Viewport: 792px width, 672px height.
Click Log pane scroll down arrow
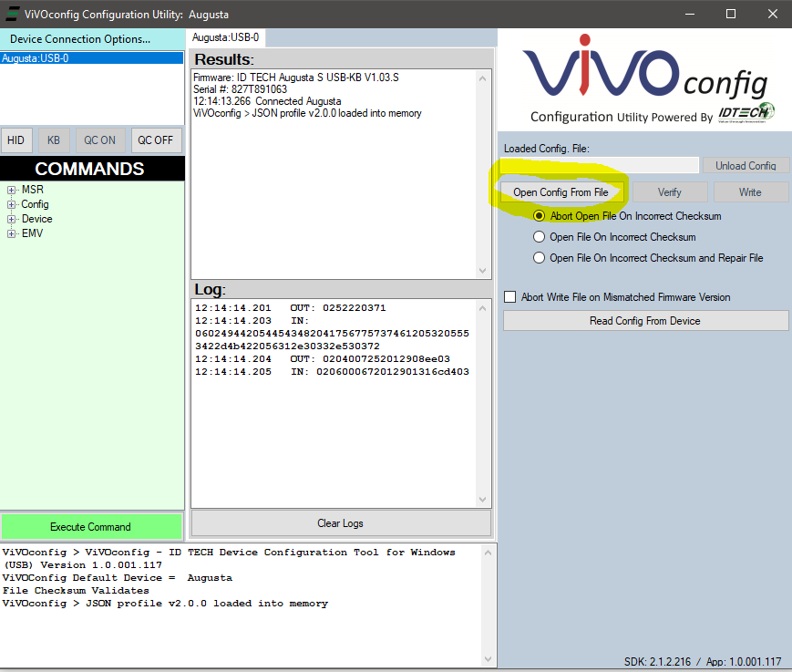(482, 500)
